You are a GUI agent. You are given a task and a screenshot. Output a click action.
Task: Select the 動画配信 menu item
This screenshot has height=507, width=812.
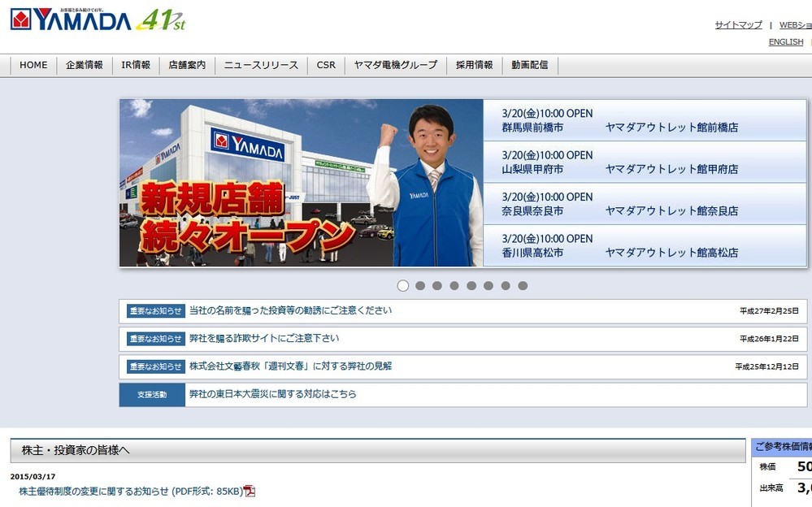[530, 64]
